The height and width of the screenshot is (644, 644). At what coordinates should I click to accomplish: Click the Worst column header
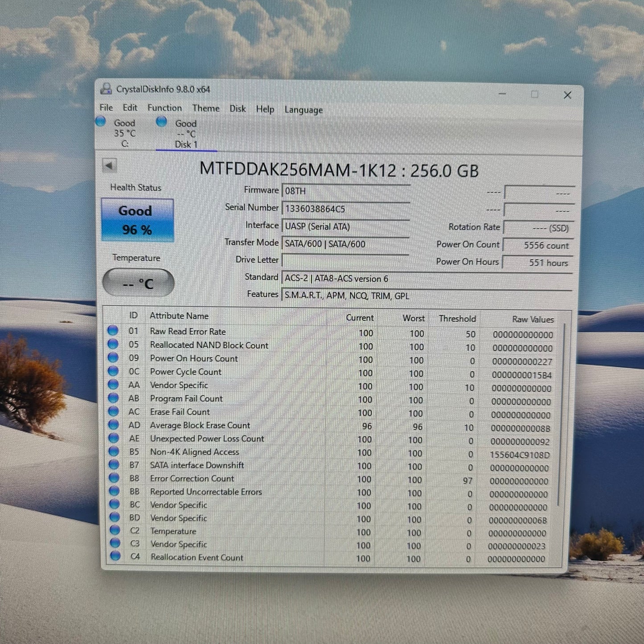coord(414,318)
